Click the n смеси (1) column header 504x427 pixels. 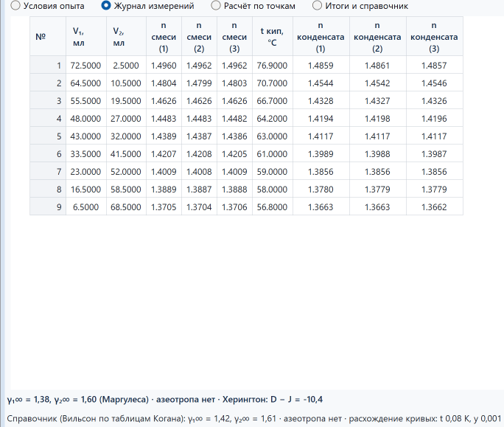pyautogui.click(x=164, y=36)
